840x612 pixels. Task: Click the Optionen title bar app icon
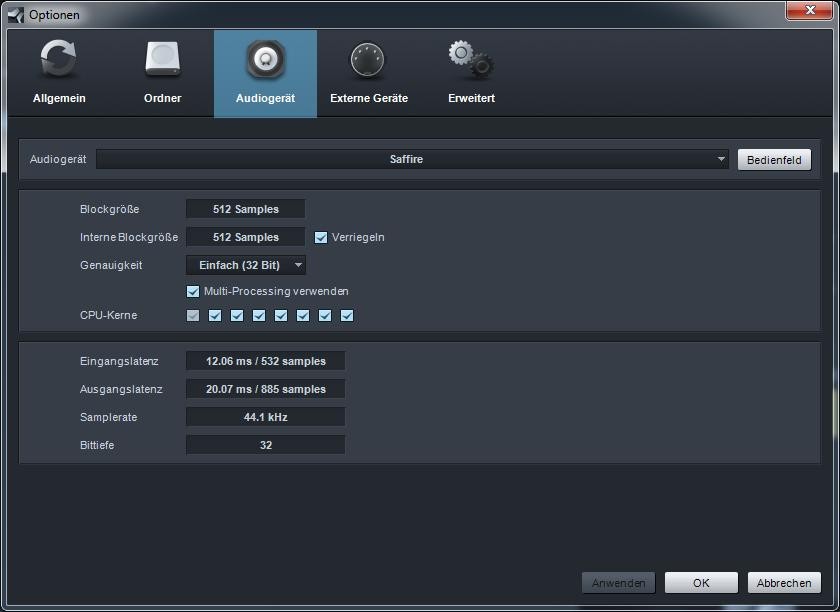[15, 14]
